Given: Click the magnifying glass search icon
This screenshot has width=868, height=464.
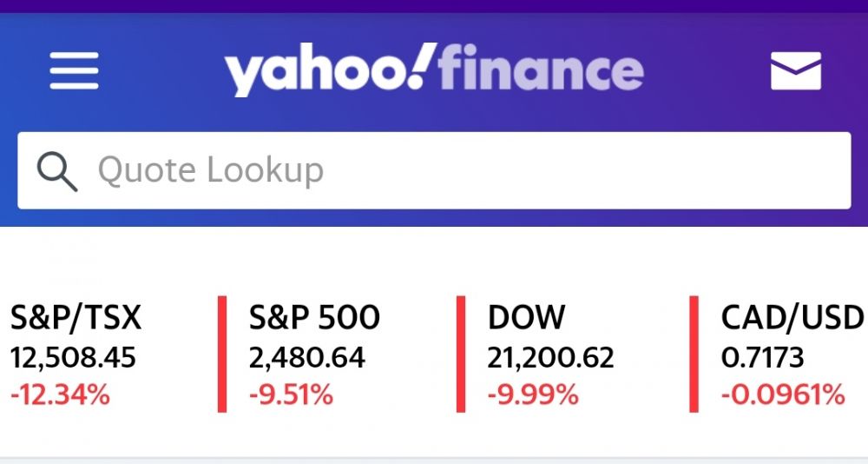Looking at the screenshot, I should click(57, 171).
